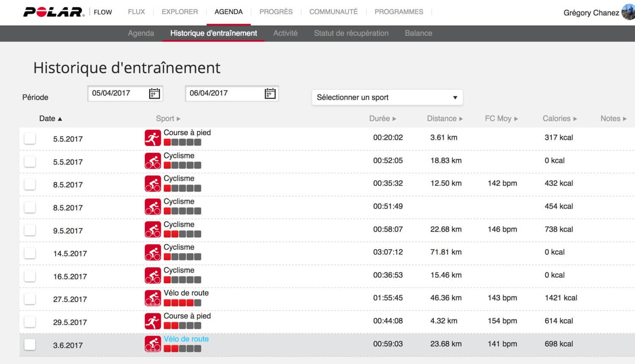The width and height of the screenshot is (635, 364).
Task: Sort by Date column
Action: [x=50, y=118]
